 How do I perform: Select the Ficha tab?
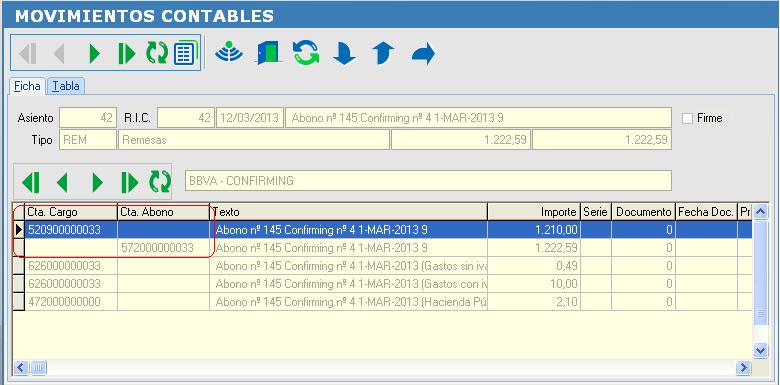[x=28, y=86]
